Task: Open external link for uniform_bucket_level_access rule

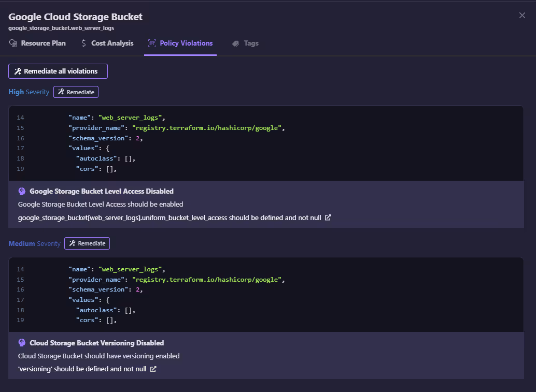Action: pyautogui.click(x=328, y=217)
